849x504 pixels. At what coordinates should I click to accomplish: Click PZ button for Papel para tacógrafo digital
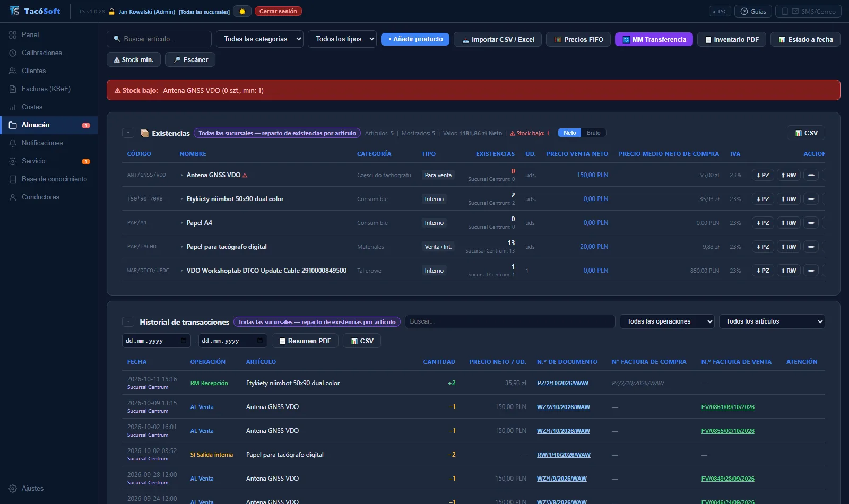point(763,247)
